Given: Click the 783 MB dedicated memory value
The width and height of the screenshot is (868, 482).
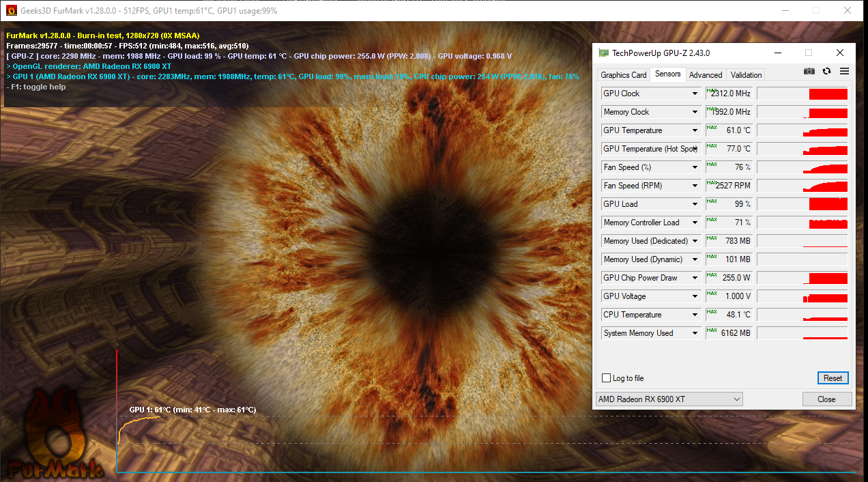Looking at the screenshot, I should 729,241.
